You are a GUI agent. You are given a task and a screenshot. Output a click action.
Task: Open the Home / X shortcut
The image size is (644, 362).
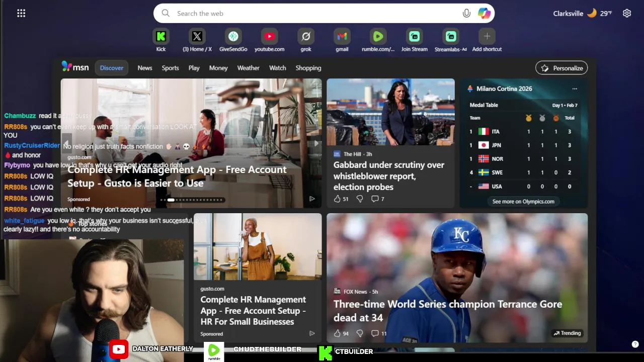click(197, 41)
